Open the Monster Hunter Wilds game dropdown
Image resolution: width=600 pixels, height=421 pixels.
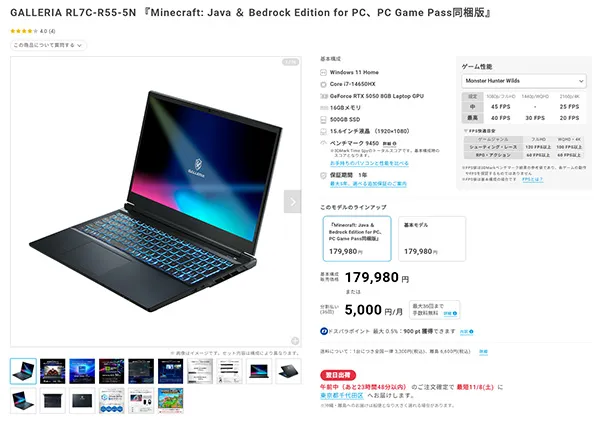click(524, 81)
